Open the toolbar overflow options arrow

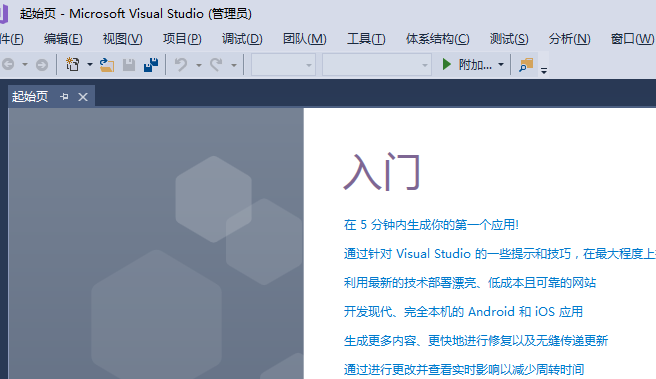544,71
